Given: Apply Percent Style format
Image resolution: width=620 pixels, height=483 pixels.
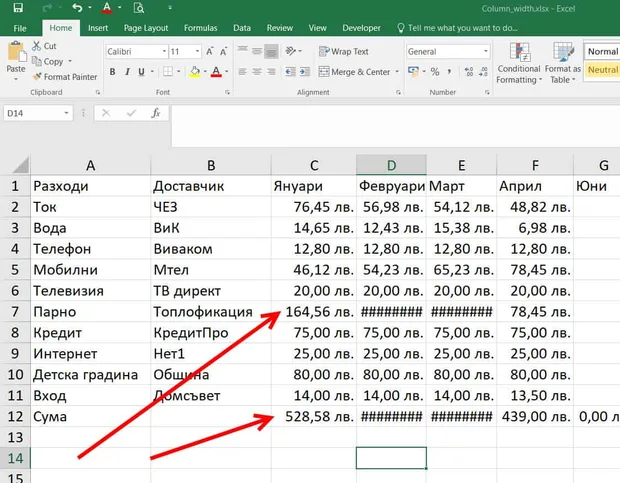Looking at the screenshot, I should coord(435,72).
